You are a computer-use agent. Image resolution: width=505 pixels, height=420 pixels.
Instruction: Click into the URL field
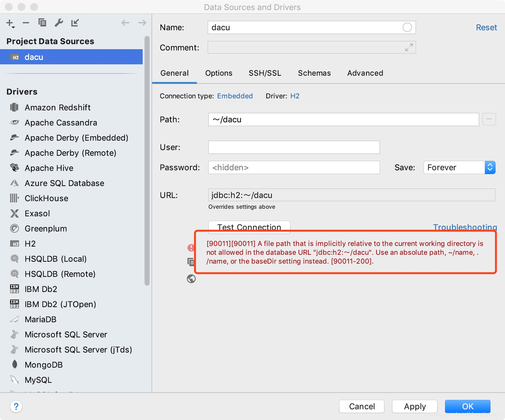[x=352, y=195]
